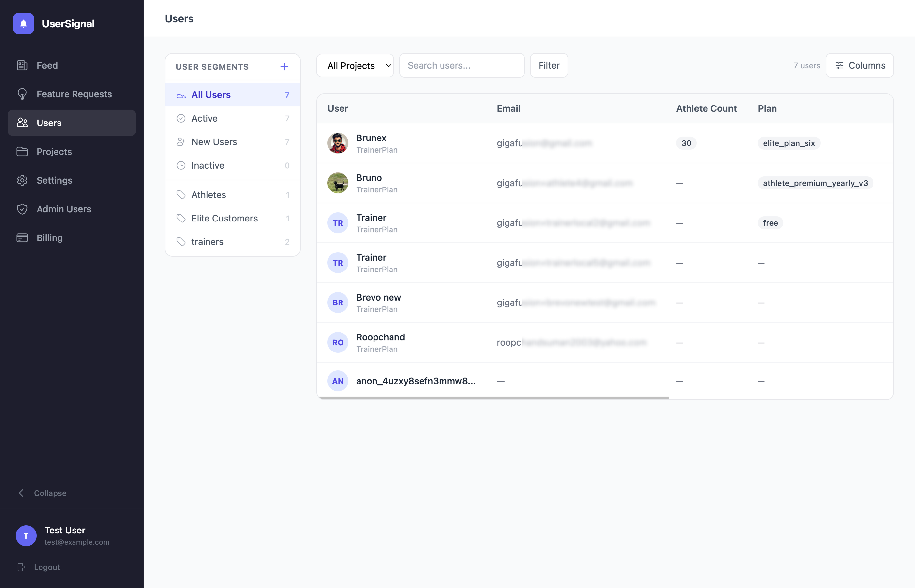Click the Filter button
The image size is (915, 588).
pos(548,66)
